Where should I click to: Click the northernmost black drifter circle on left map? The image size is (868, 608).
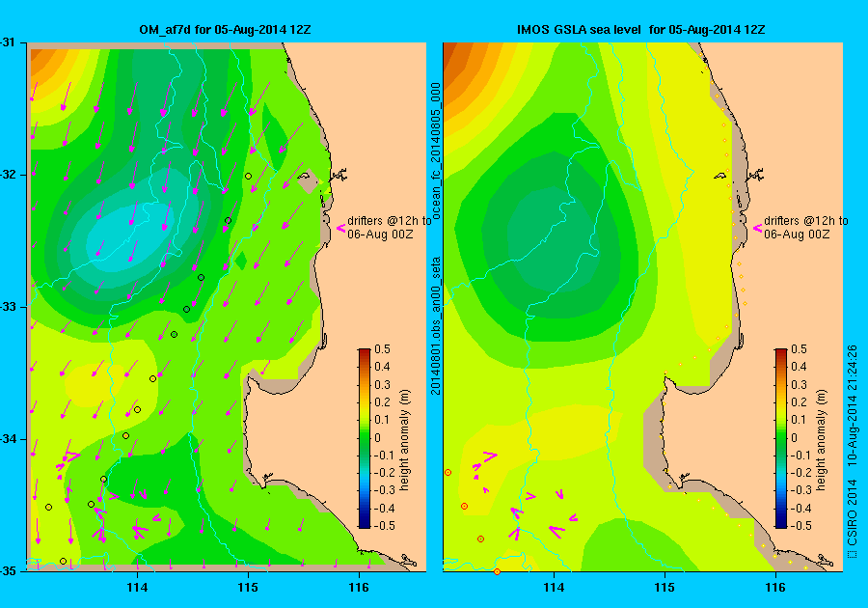[249, 176]
